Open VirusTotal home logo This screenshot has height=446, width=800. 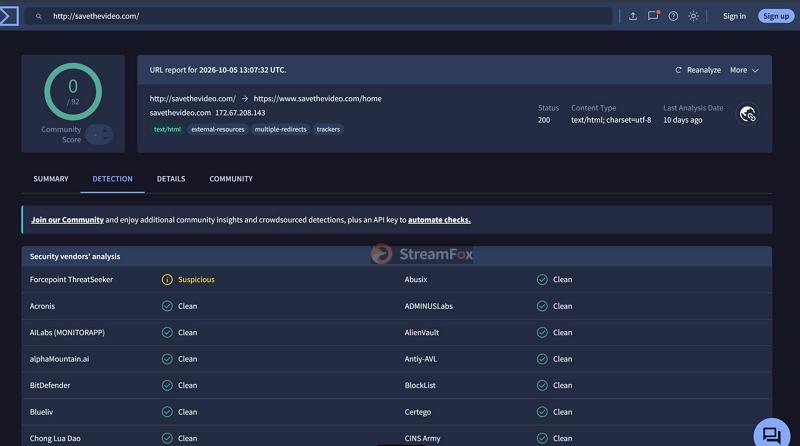[x=9, y=16]
